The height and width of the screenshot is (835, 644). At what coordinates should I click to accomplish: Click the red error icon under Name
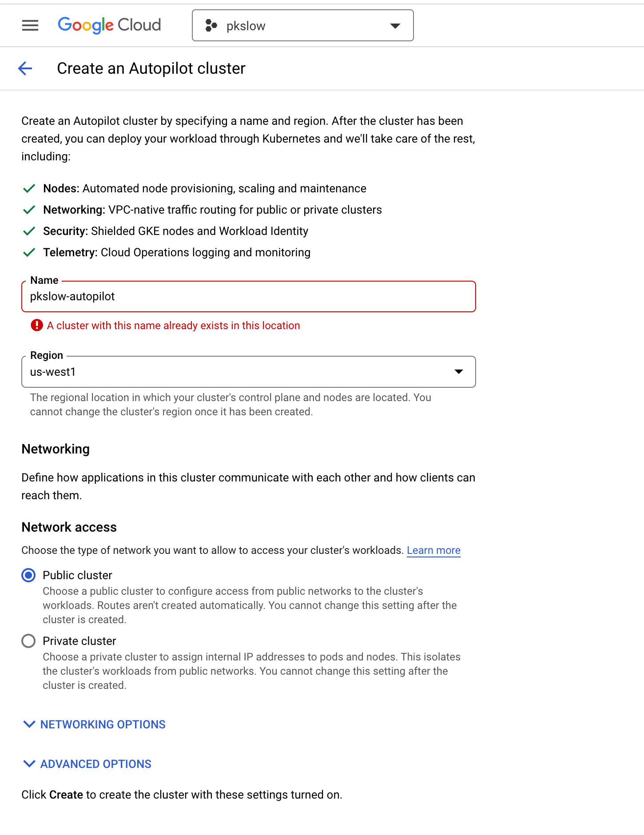coord(36,326)
